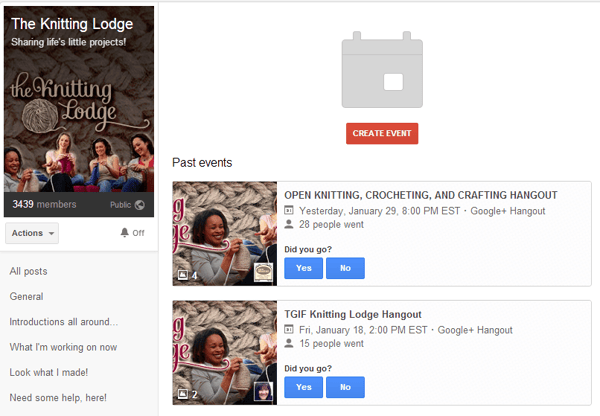The height and width of the screenshot is (416, 600).
Task: Open the Introductions all around category
Action: tap(64, 322)
